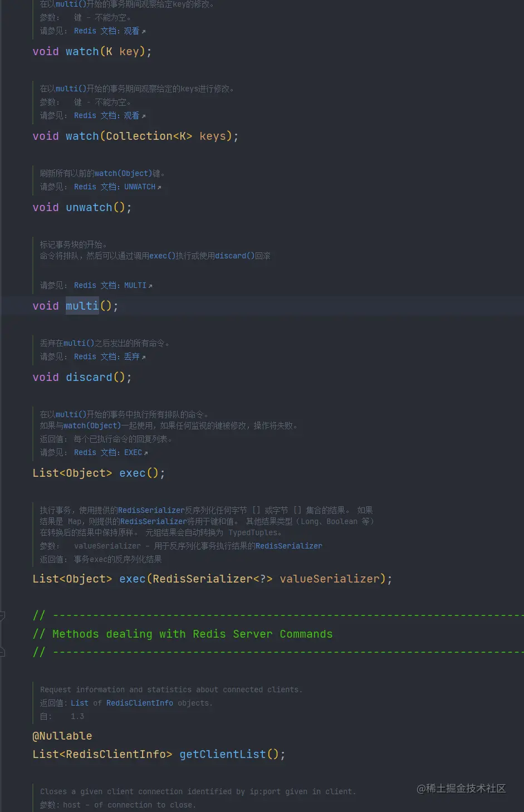524x812 pixels.
Task: Open the Redis 文档: 丢弃 link
Action: (x=110, y=357)
